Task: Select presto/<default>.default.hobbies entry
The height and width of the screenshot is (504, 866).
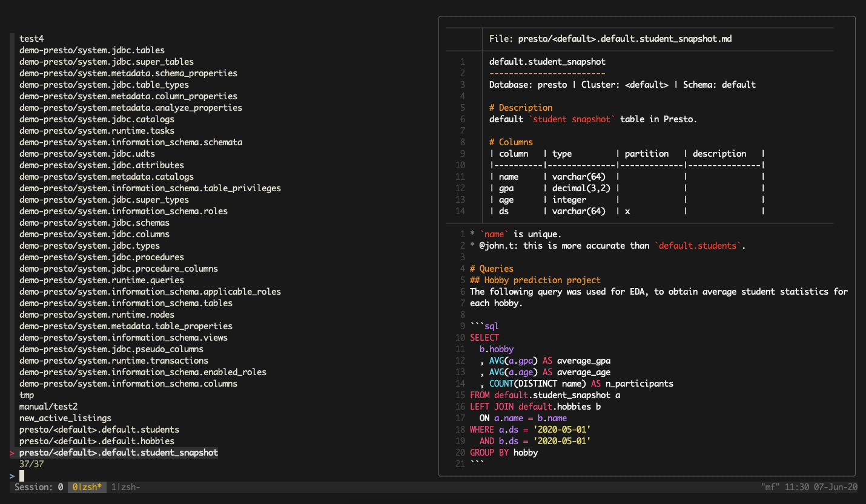Action: pos(97,441)
